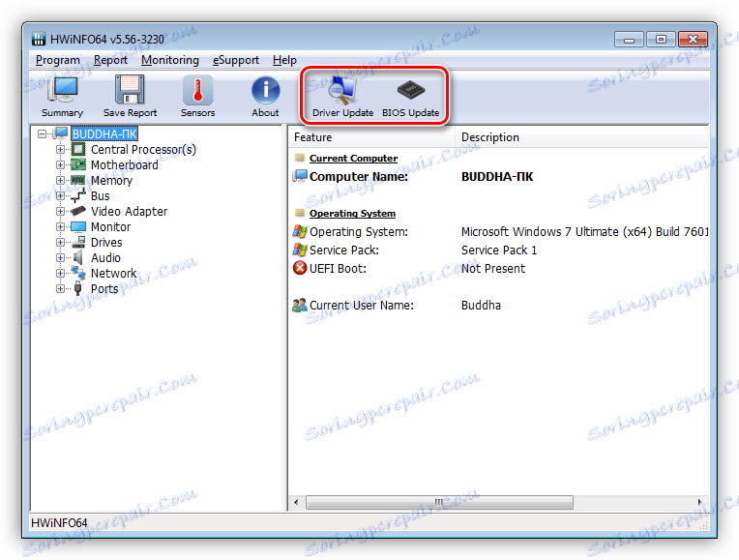The image size is (739, 560).
Task: Open the eSupport menu
Action: [x=236, y=60]
